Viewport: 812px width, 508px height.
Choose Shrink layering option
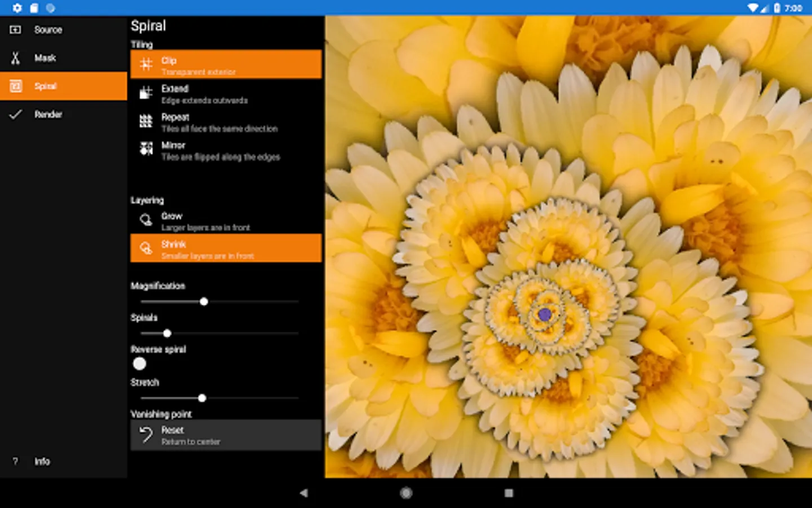click(226, 249)
